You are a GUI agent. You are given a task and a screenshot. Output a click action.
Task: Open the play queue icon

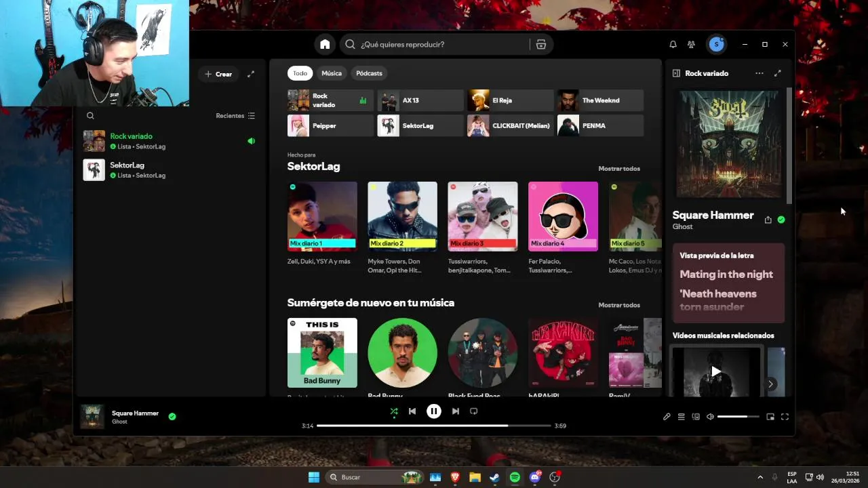tap(681, 417)
